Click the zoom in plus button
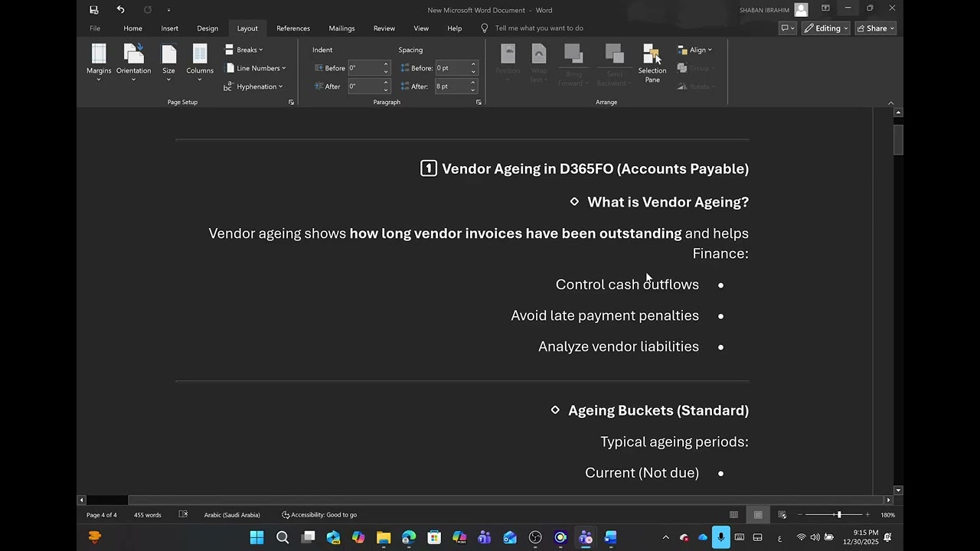This screenshot has height=551, width=980. (867, 515)
